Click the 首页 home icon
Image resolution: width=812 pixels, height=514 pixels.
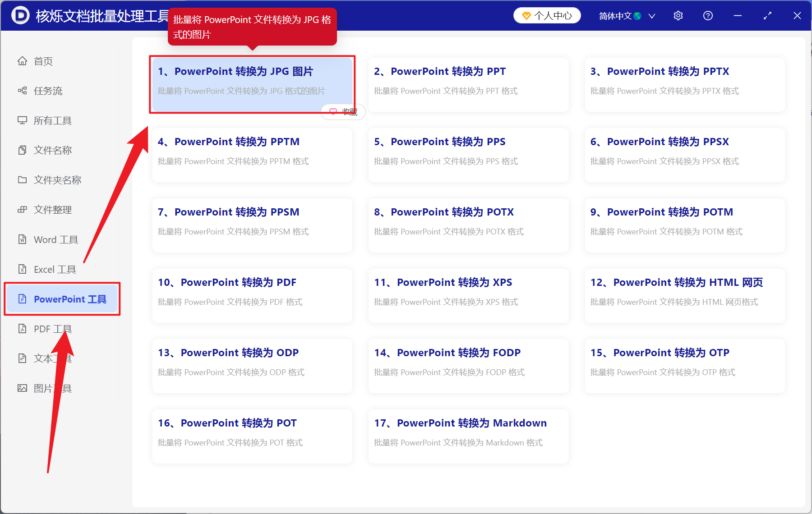[x=22, y=61]
